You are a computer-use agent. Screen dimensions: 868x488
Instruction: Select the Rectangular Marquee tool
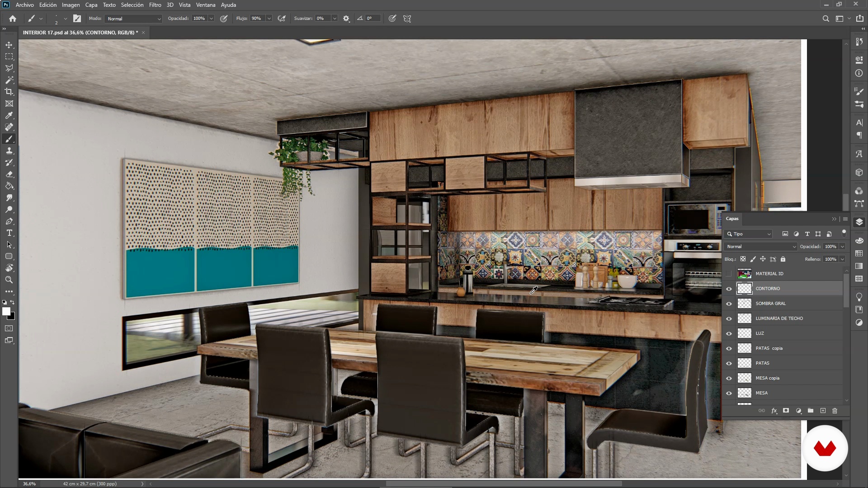9,56
